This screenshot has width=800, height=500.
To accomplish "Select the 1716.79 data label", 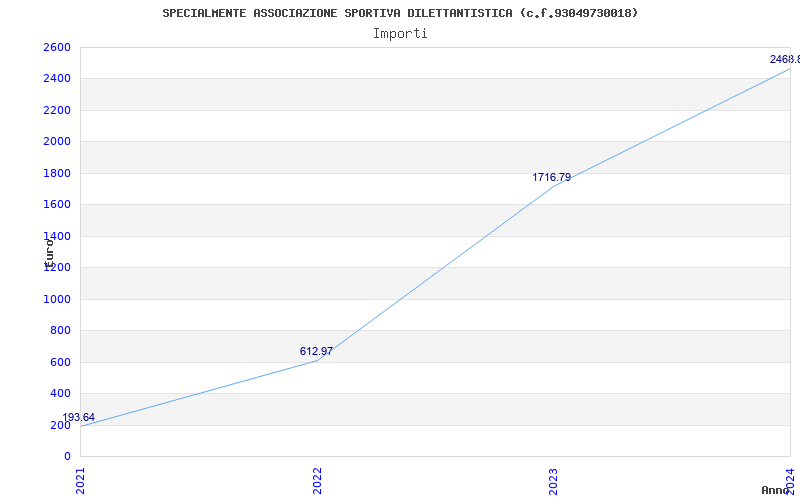I will coord(552,177).
